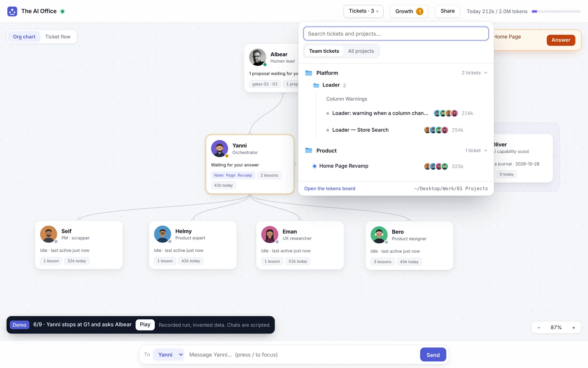
Task: Send the message to Yanni
Action: pyautogui.click(x=433, y=355)
